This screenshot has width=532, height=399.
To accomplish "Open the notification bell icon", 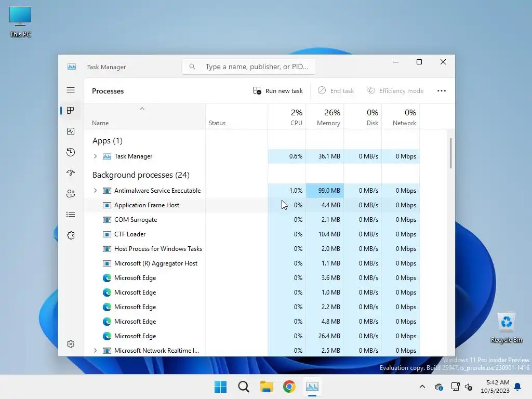I will [518, 387].
